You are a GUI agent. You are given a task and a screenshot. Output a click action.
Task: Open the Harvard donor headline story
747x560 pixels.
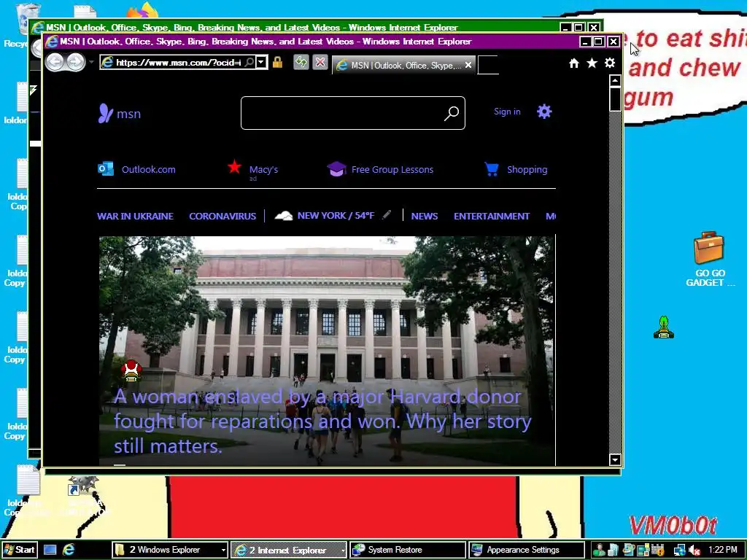(x=322, y=421)
